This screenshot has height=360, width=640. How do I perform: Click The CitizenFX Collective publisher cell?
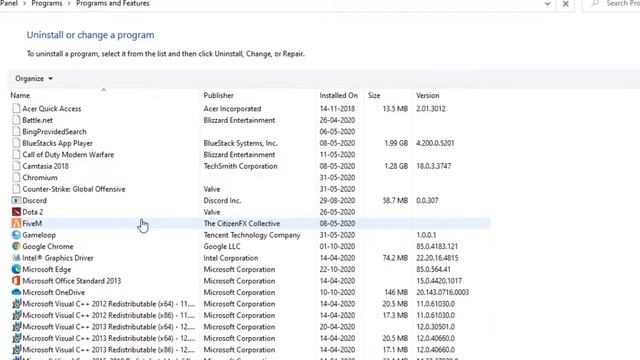(x=242, y=223)
